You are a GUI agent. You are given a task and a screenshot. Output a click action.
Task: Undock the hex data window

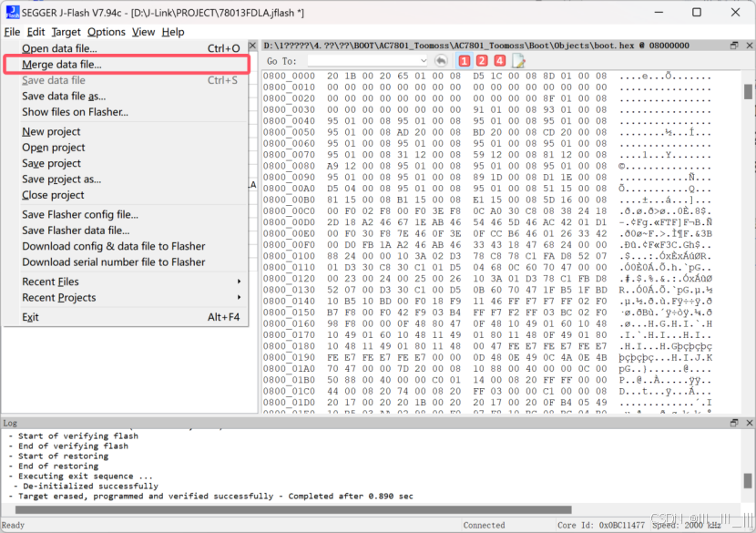pos(734,46)
